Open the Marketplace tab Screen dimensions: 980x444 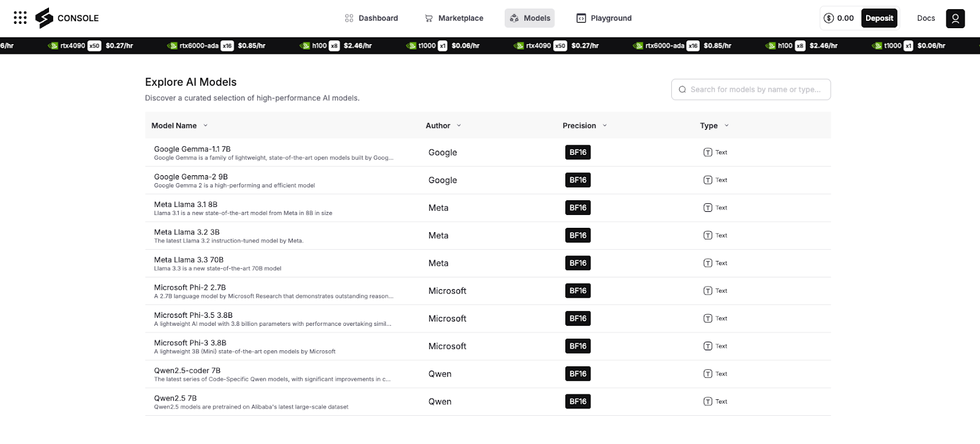[454, 18]
